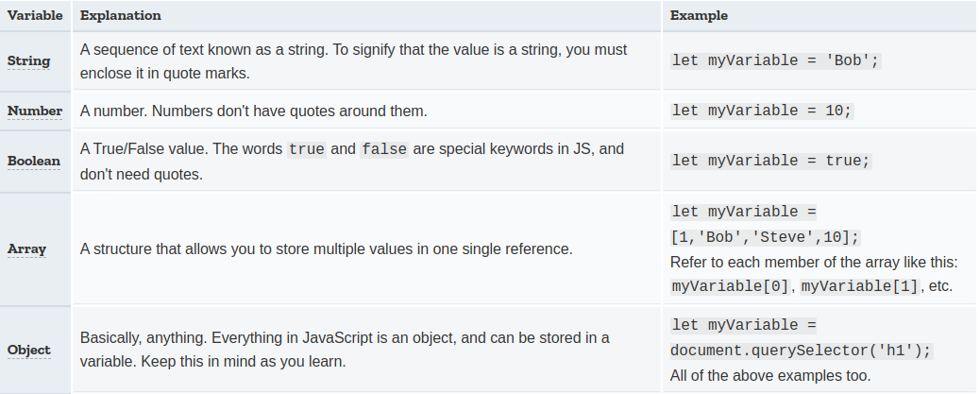Screen dimensions: 980x394
Task: Open the Object glossary link
Action: pos(28,350)
